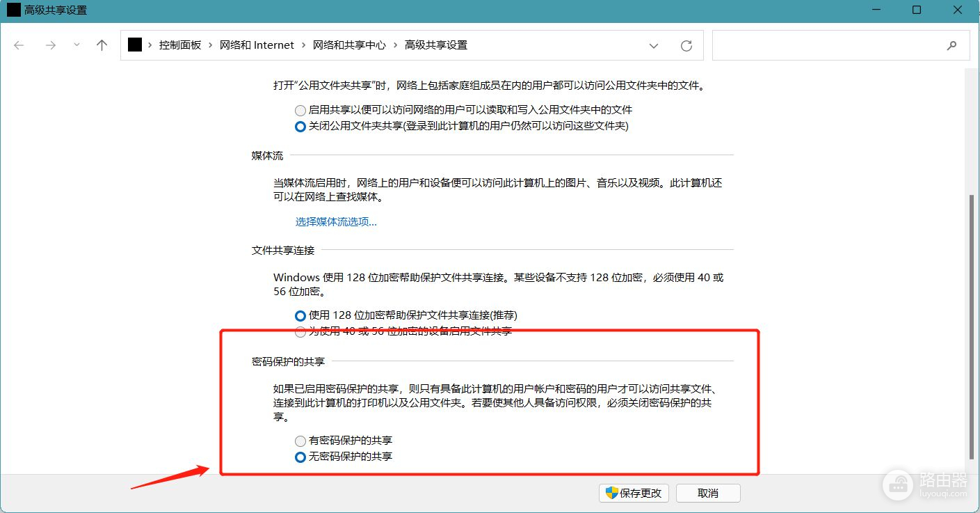The image size is (980, 513).
Task: Select 有密码保护的共享 option
Action: click(300, 441)
